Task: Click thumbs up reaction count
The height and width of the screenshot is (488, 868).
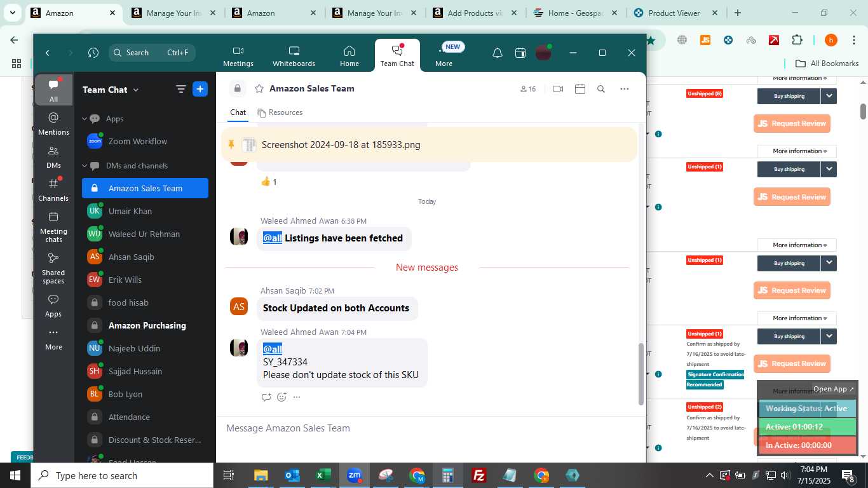Action: pos(269,182)
